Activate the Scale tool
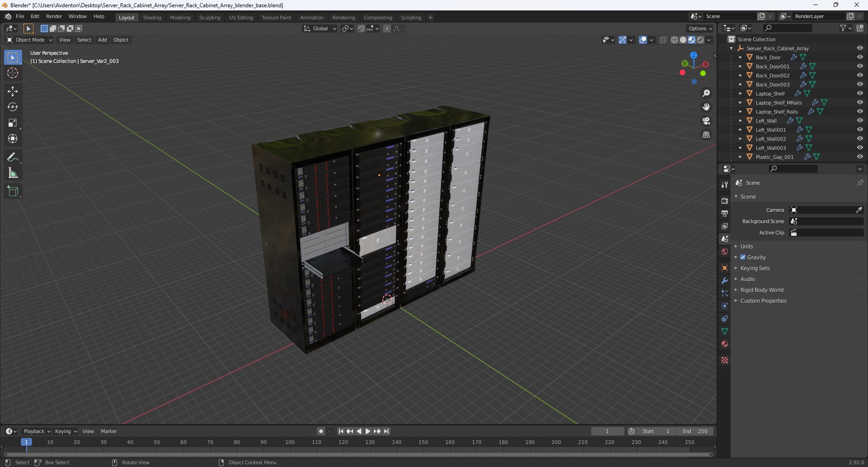The height and width of the screenshot is (467, 868). (x=13, y=123)
